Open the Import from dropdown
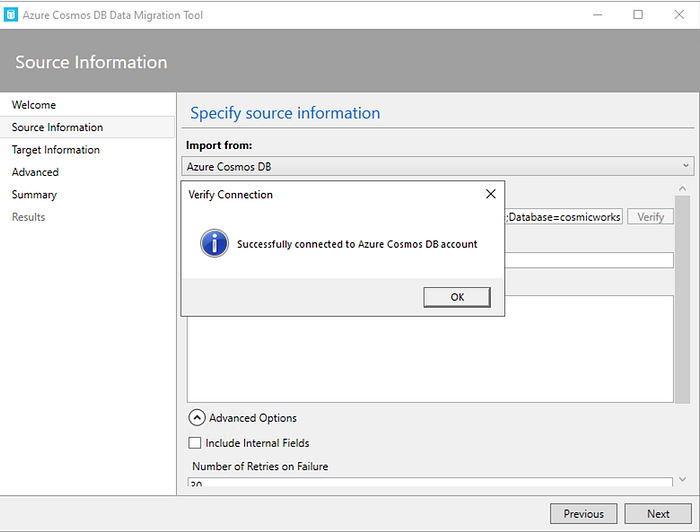Viewport: 700px width, 532px height. (x=438, y=166)
